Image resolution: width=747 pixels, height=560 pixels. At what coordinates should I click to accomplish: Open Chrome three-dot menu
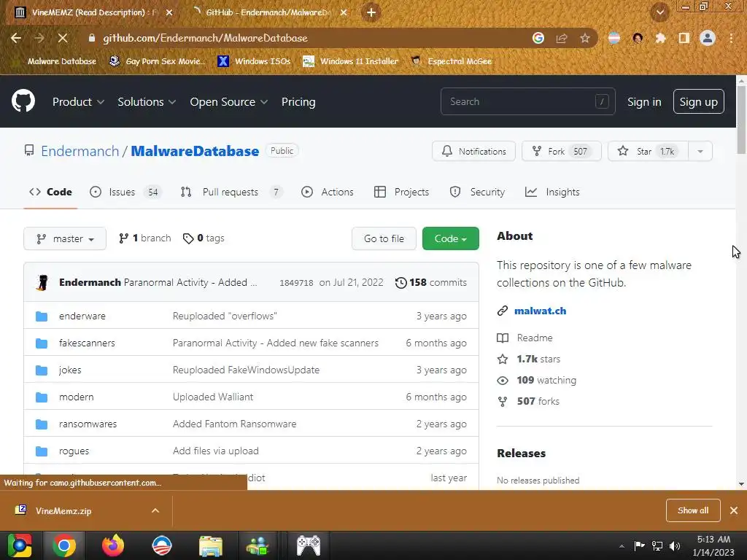click(731, 38)
